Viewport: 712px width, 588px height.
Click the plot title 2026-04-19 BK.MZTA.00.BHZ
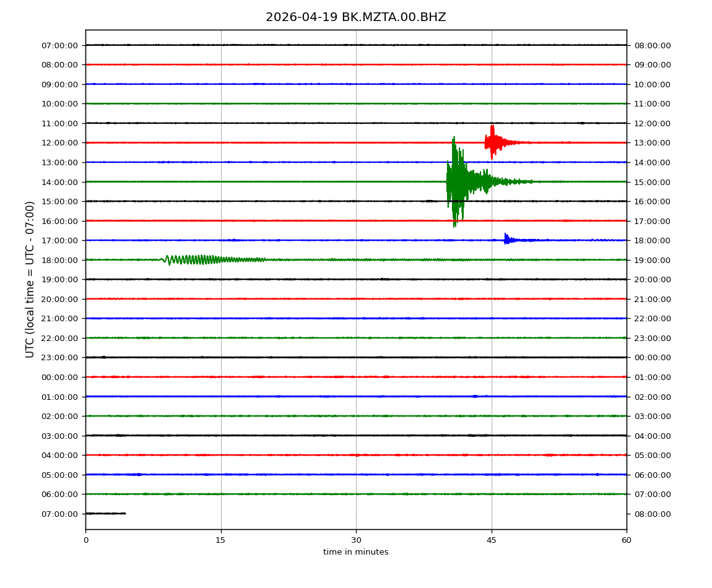[x=355, y=17]
